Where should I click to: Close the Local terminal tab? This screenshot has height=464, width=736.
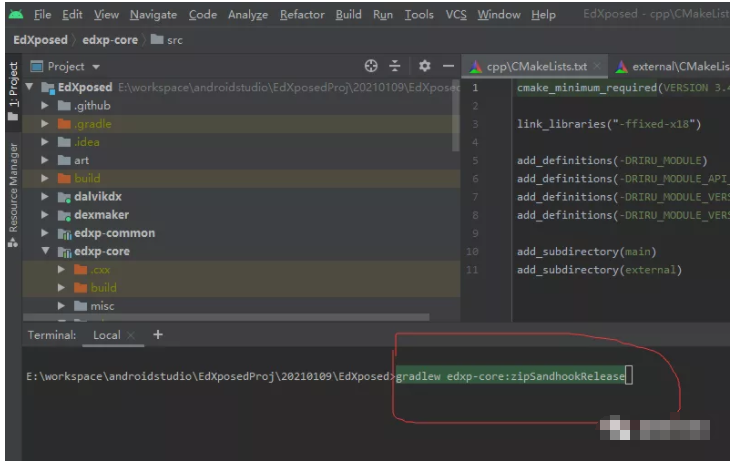tap(131, 335)
